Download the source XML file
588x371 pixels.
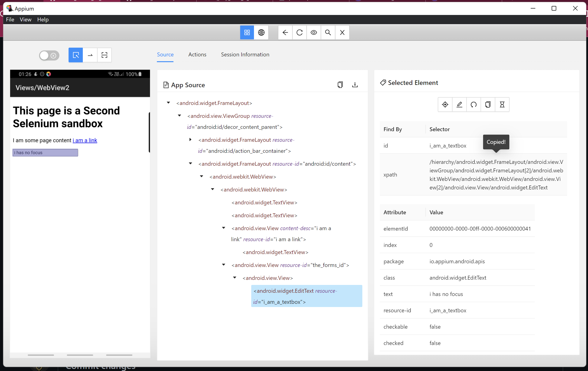[355, 85]
